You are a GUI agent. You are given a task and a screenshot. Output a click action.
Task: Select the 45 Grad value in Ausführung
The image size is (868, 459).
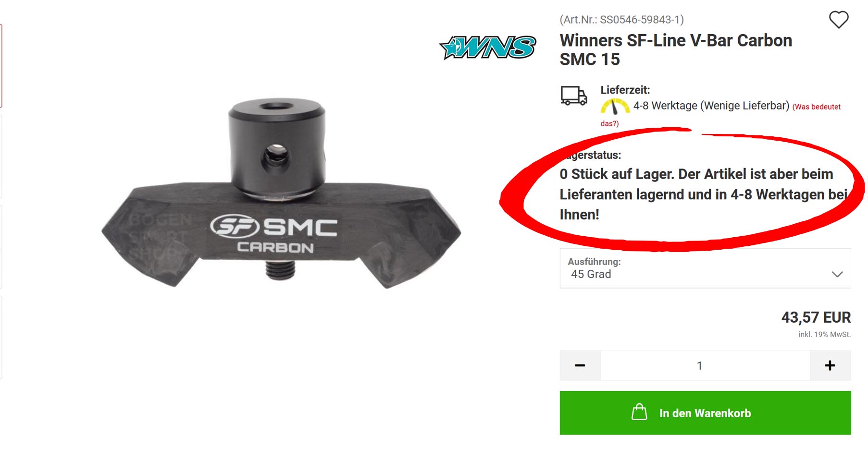coord(591,274)
